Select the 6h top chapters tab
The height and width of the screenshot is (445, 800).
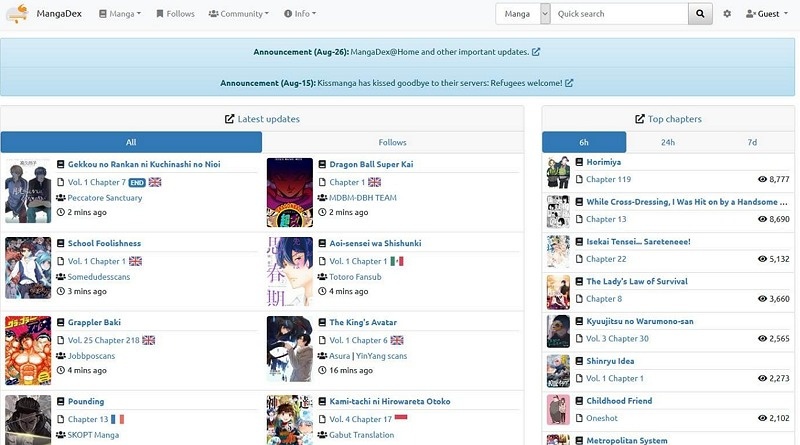(x=584, y=142)
